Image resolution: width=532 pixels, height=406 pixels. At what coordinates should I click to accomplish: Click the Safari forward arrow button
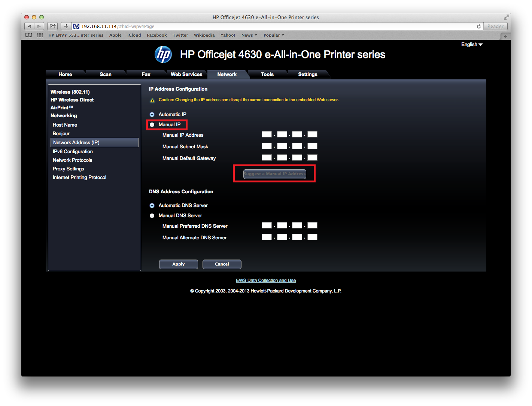coord(39,26)
